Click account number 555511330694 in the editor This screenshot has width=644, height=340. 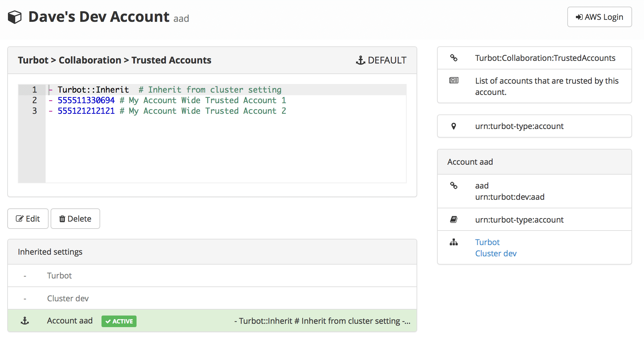(x=86, y=100)
